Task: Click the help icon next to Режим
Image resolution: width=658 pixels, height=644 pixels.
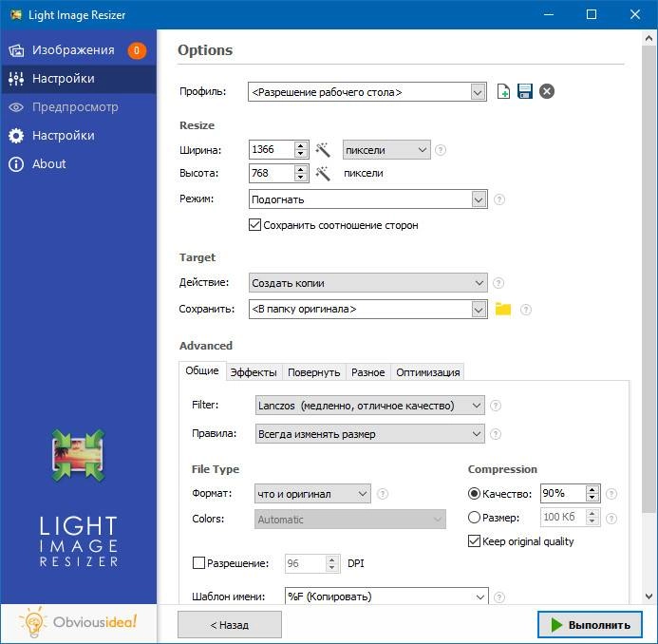Action: click(498, 199)
